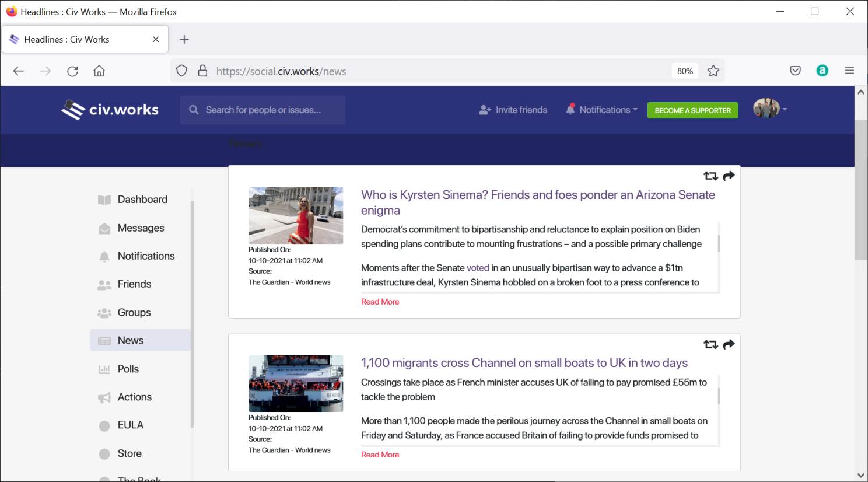
Task: Open the profile avatar dropdown menu
Action: click(x=769, y=109)
